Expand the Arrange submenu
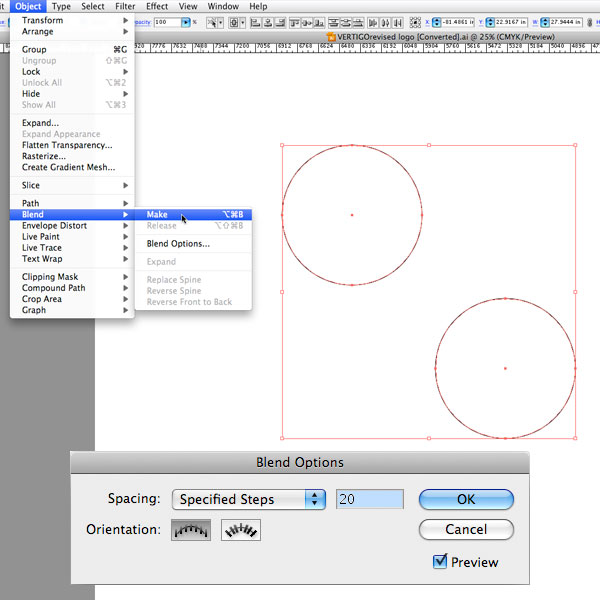 [x=72, y=31]
